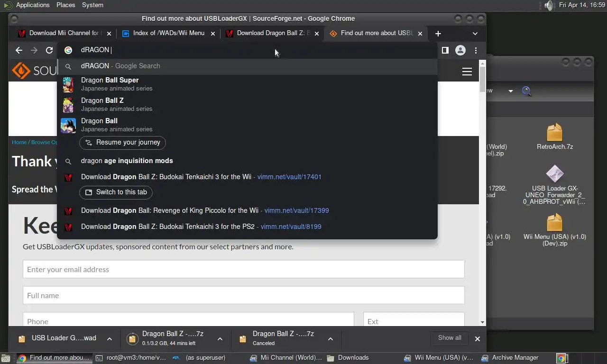Select the Dragon Ball animated series suggestion
The height and width of the screenshot is (364, 607).
(247, 125)
